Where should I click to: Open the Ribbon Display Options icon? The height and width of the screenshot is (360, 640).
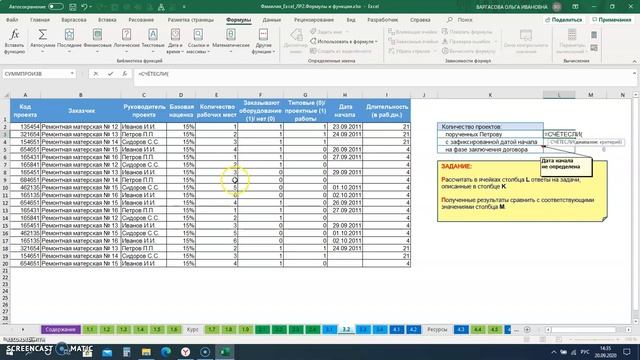click(575, 7)
